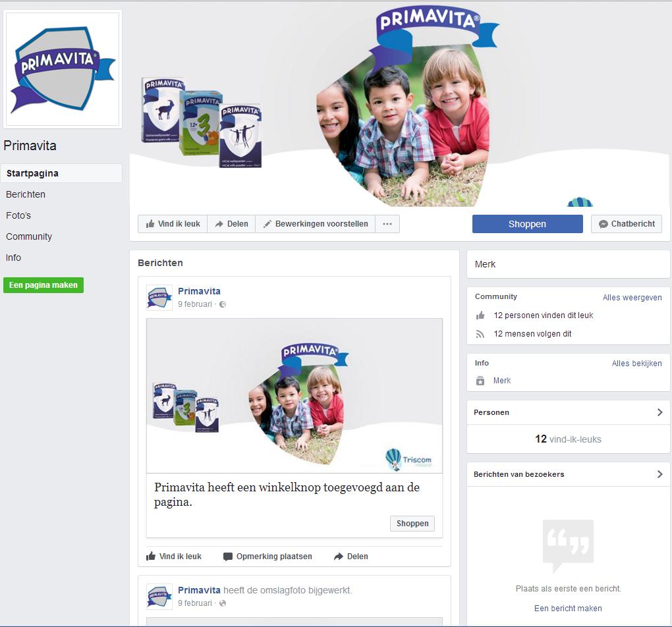Click the Primavita page title in sidebar
This screenshot has width=672, height=627.
30,146
